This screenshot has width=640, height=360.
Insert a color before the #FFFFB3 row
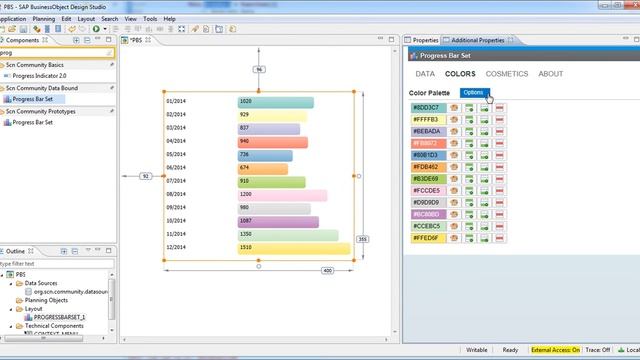click(x=469, y=120)
